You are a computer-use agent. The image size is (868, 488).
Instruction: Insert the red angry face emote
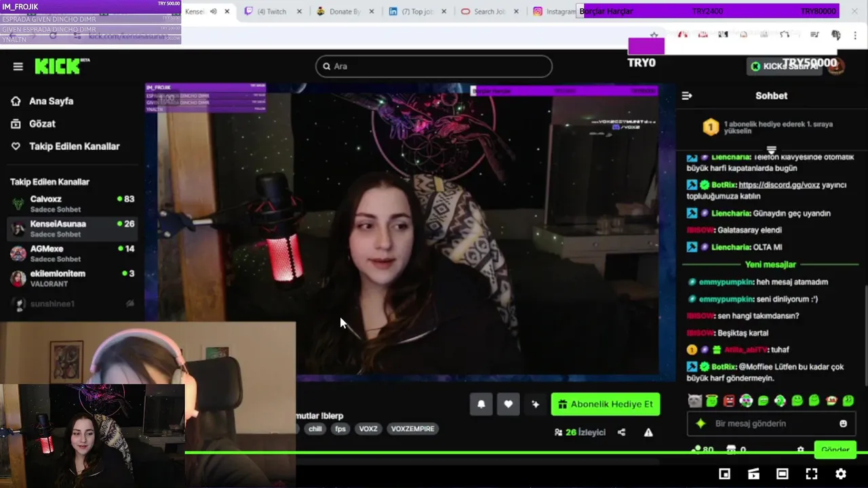728,401
